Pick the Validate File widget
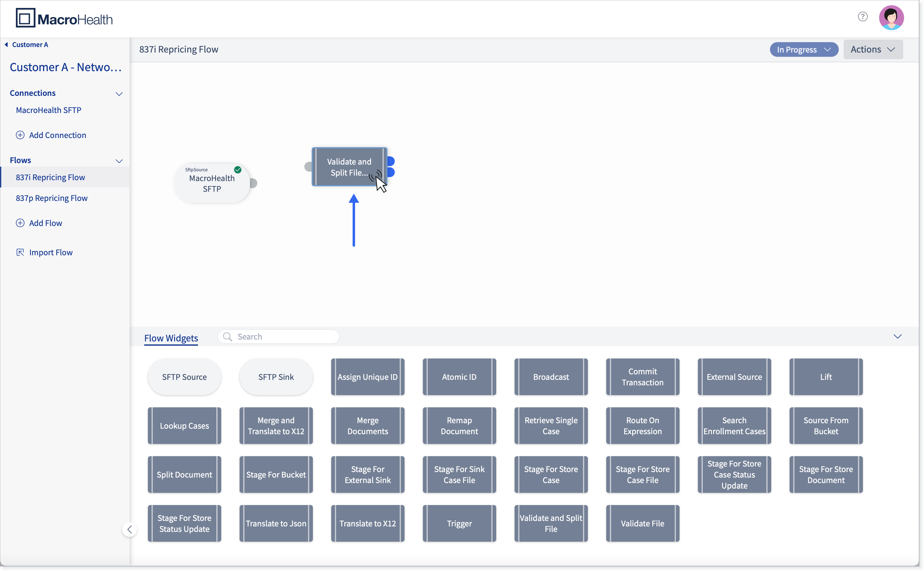 pos(643,523)
